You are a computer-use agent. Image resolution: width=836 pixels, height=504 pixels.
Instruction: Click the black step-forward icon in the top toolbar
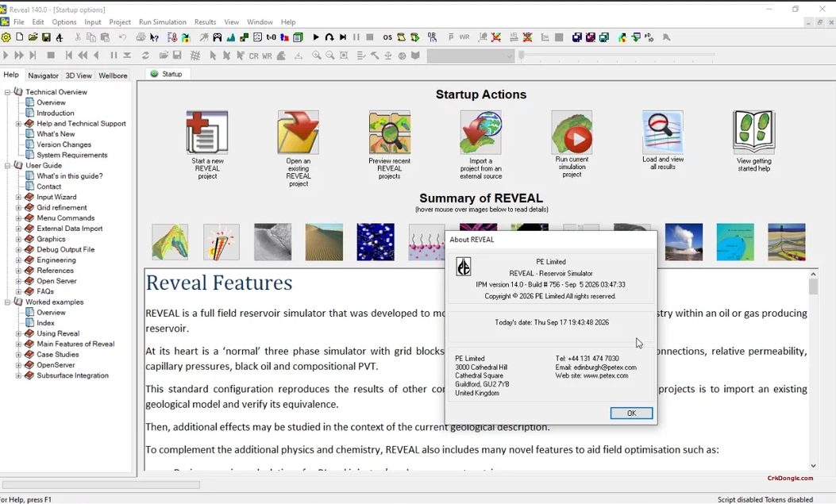point(343,37)
